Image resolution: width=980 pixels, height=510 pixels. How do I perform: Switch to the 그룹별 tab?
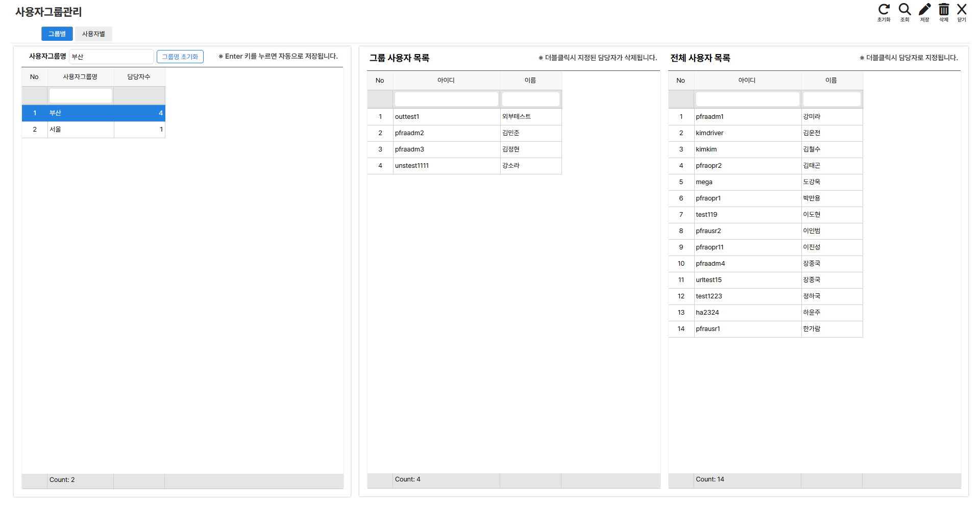57,34
